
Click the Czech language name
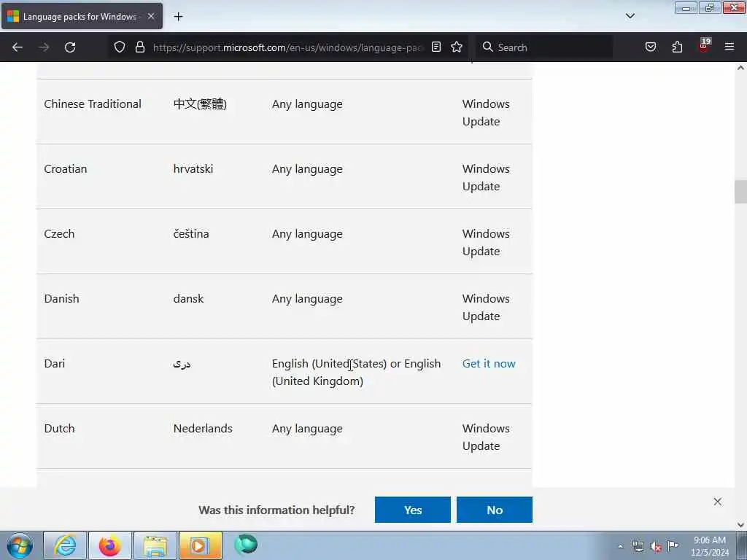point(59,233)
